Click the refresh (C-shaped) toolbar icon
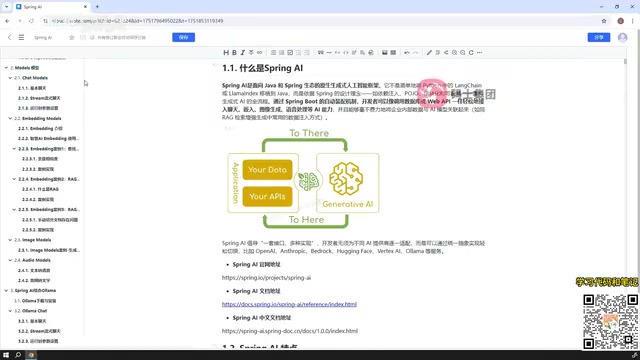640x360 pixels. [471, 53]
